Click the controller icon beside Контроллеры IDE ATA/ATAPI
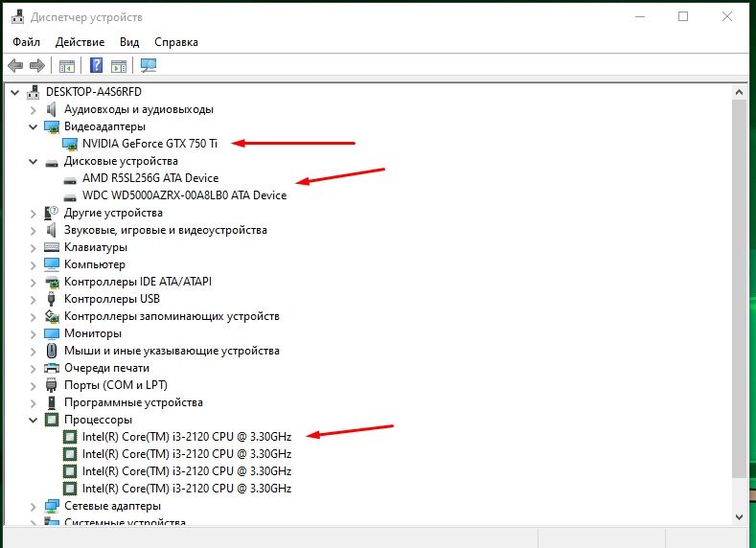The height and width of the screenshot is (548, 756). point(52,282)
